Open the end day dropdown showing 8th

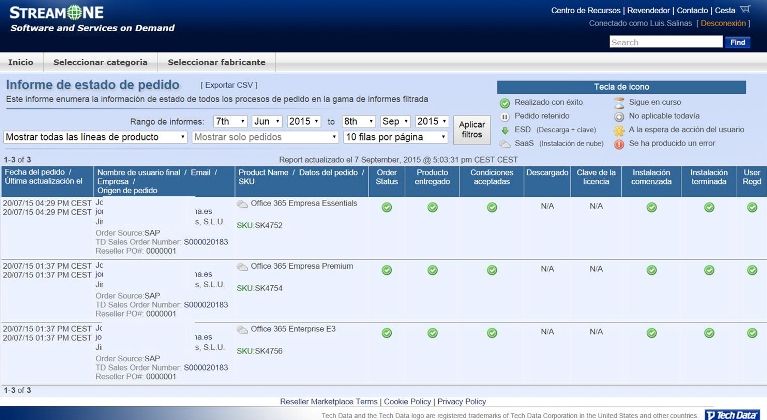359,121
